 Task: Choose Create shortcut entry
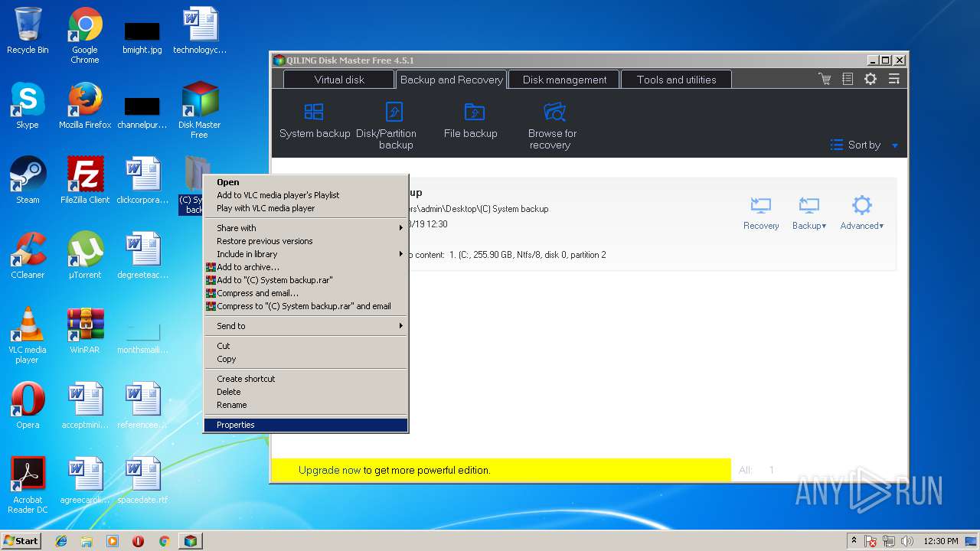(305, 379)
